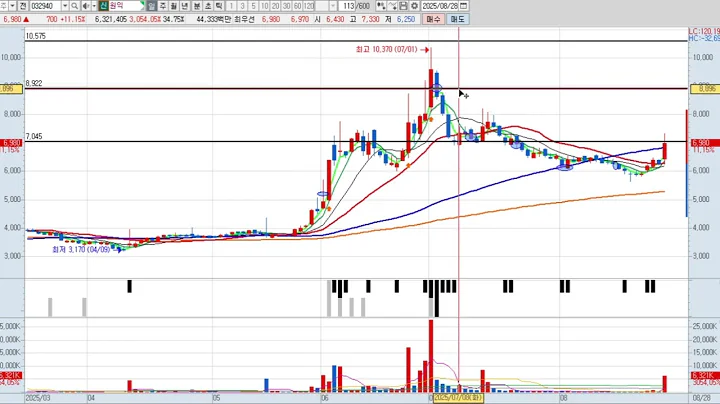Click the current price 6,980 in quote bar
The height and width of the screenshot is (404, 720).
click(x=12, y=19)
